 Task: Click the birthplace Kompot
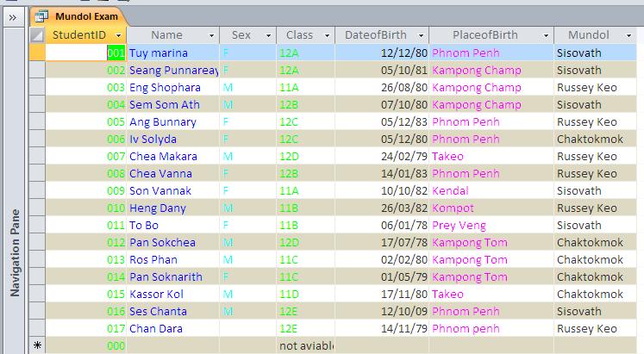[x=453, y=208]
